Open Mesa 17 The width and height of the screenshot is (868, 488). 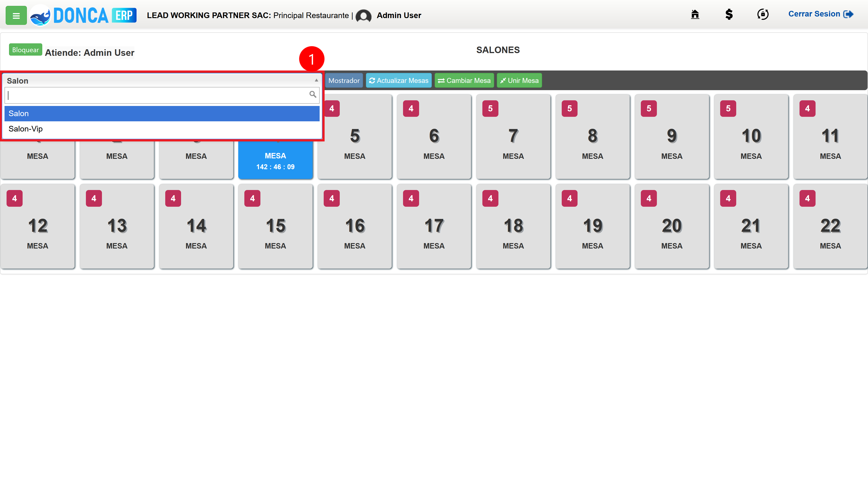(x=434, y=226)
